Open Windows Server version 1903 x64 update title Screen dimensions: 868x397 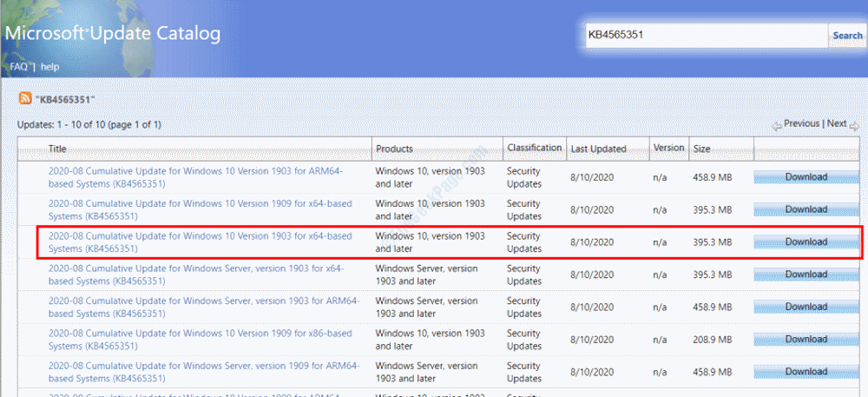(x=196, y=275)
